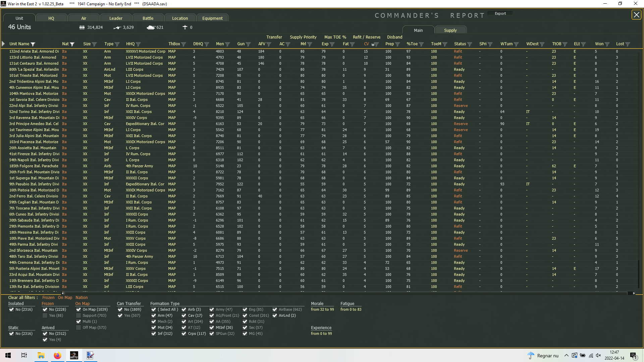Click the CV column sort arrow icon
The image size is (644, 362).
point(373,44)
